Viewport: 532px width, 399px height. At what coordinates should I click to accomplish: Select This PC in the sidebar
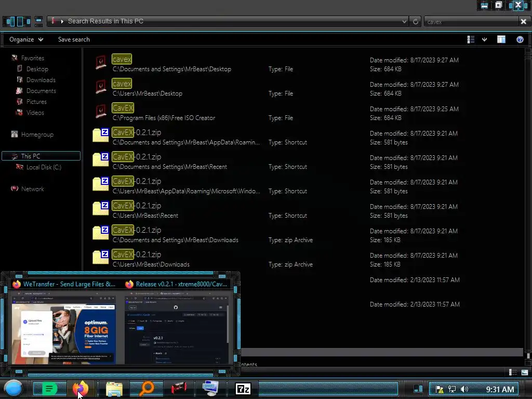(x=41, y=156)
